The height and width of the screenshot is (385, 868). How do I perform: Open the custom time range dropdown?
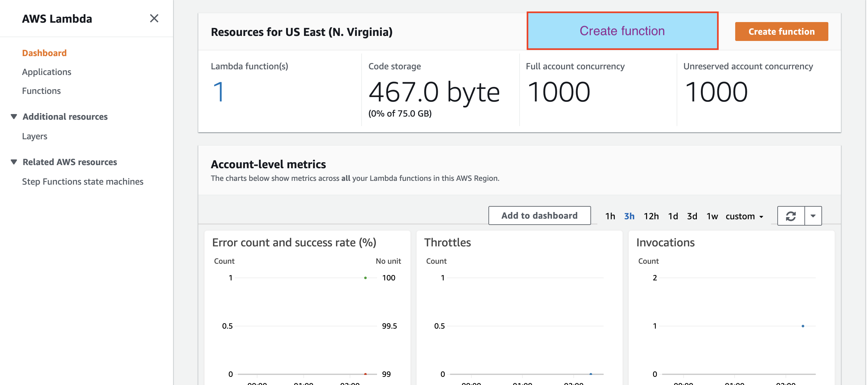click(x=744, y=216)
